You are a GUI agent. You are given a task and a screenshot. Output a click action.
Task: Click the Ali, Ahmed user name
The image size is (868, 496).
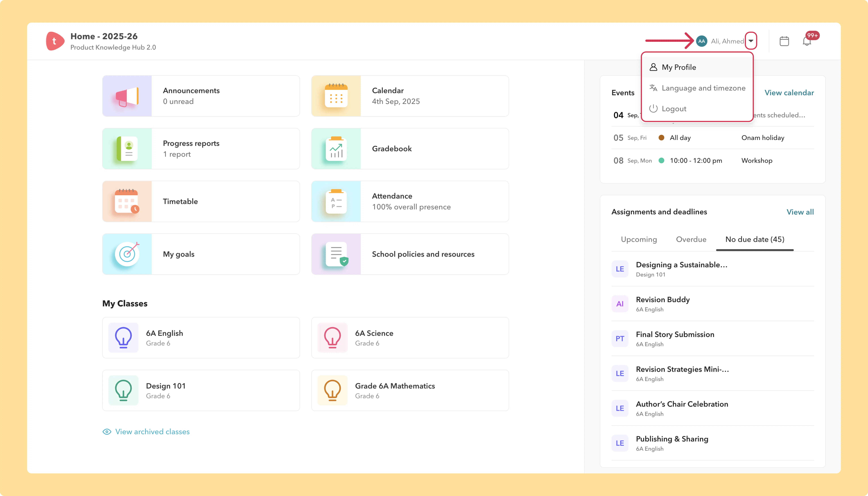[727, 41]
